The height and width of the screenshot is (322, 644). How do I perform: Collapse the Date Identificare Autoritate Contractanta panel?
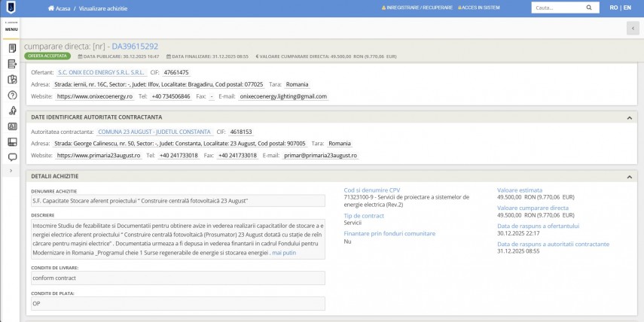click(x=629, y=117)
